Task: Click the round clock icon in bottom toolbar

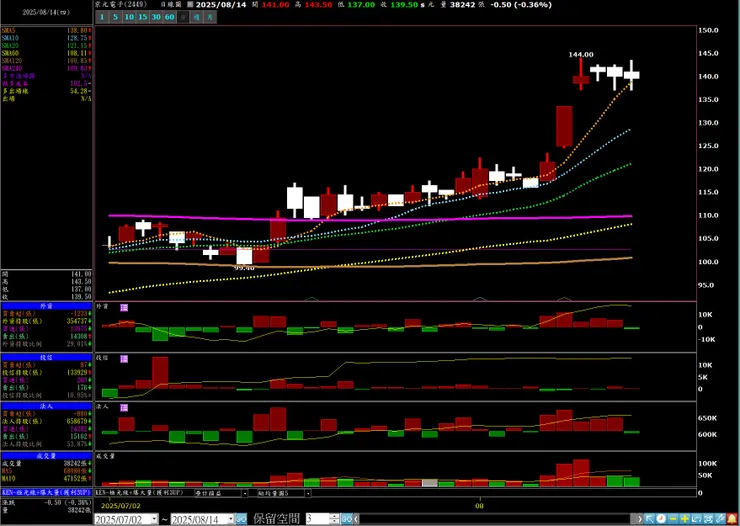Action: pyautogui.click(x=661, y=519)
